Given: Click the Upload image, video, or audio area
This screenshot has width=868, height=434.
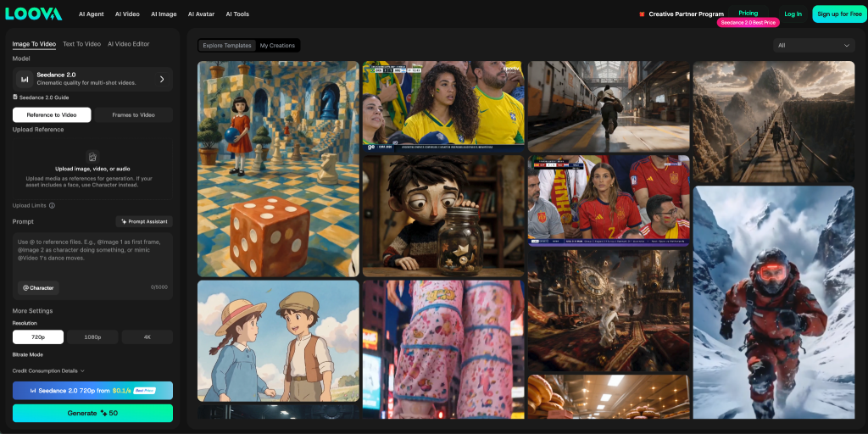Looking at the screenshot, I should click(92, 169).
